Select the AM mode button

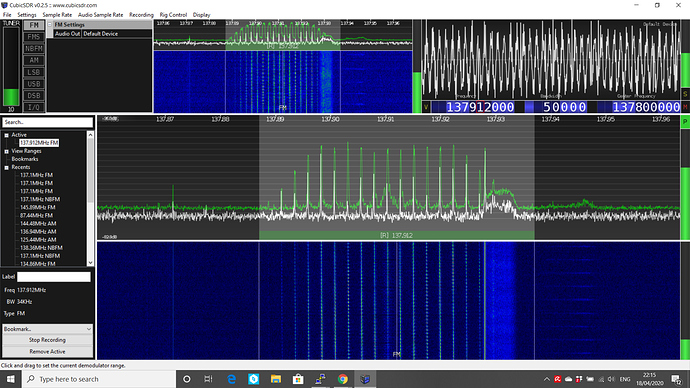[x=34, y=60]
